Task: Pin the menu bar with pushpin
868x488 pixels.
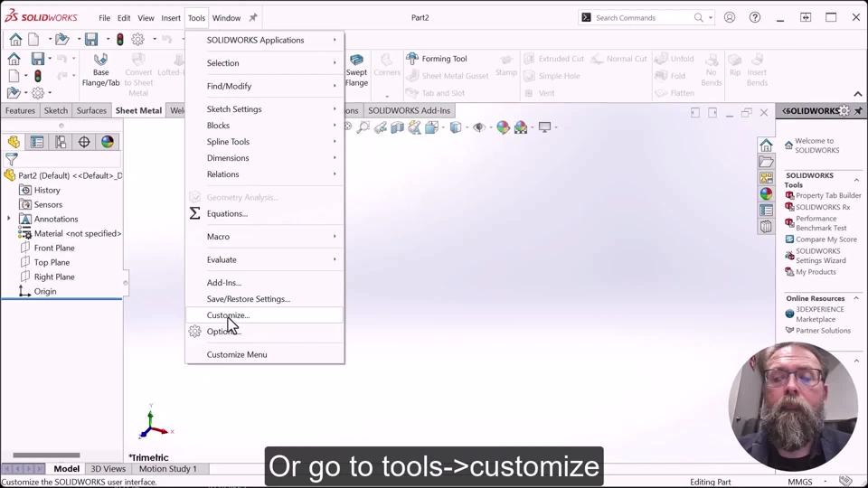Action: point(253,18)
